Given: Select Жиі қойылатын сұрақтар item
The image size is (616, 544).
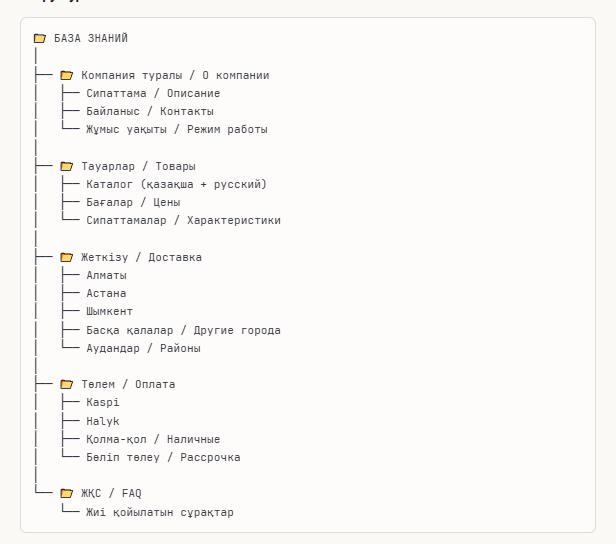Looking at the screenshot, I should (160, 512).
